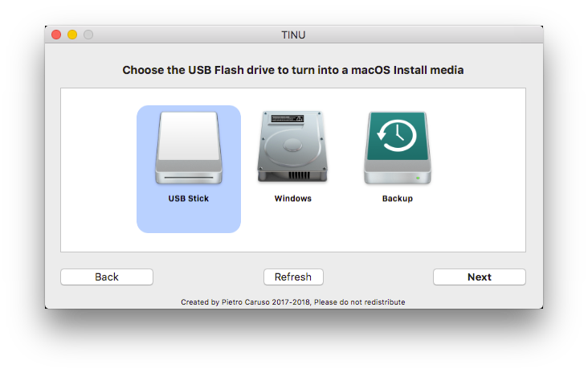Click the label sticker on Windows disk

(x=292, y=118)
